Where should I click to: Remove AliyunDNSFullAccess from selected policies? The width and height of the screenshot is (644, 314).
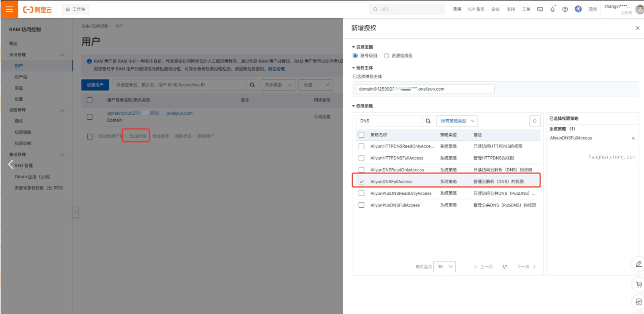(x=633, y=138)
